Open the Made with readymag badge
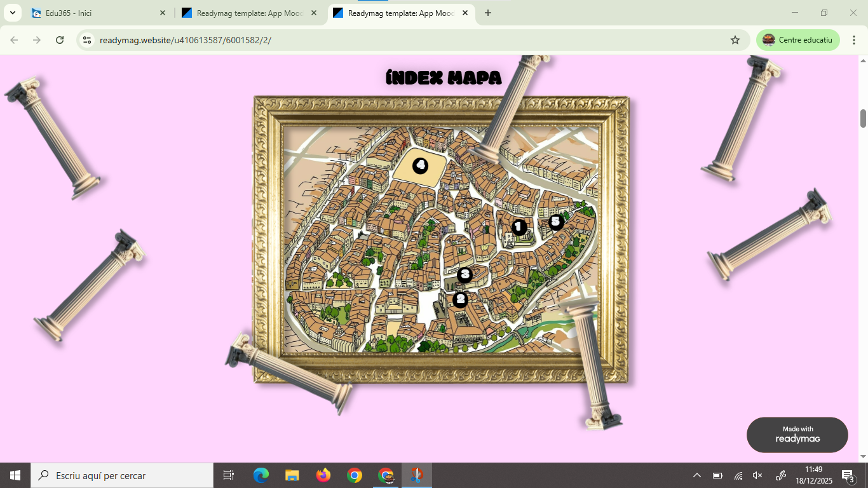This screenshot has width=868, height=488. (797, 435)
